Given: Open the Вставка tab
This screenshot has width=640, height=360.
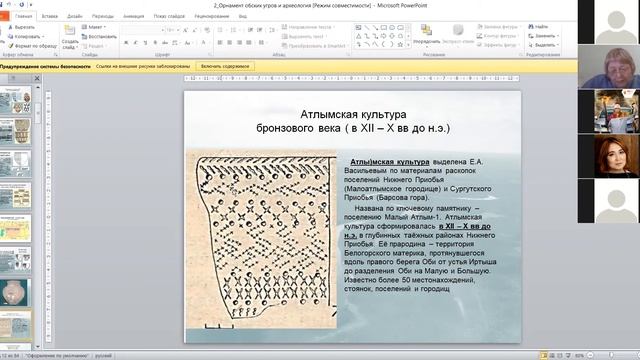Looking at the screenshot, I should (49, 16).
